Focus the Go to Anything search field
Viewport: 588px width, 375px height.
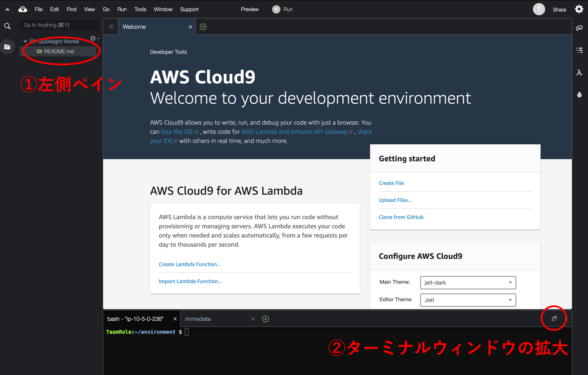[59, 25]
